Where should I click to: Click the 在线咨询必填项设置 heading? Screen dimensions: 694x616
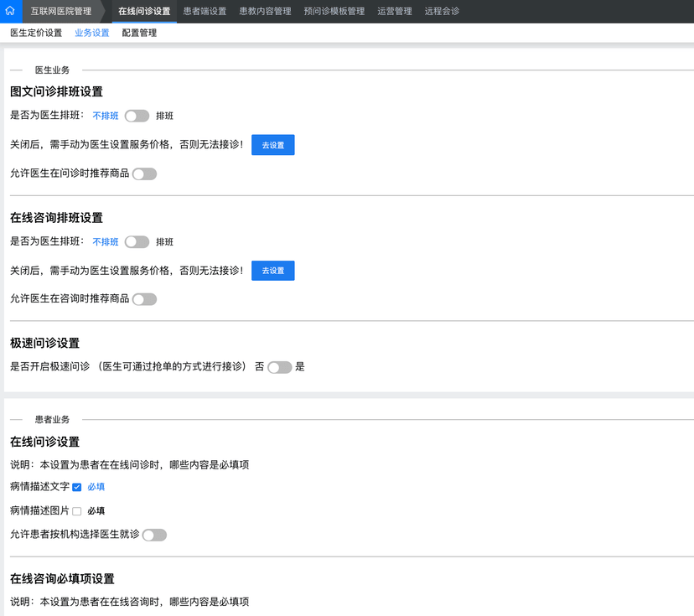pyautogui.click(x=62, y=579)
